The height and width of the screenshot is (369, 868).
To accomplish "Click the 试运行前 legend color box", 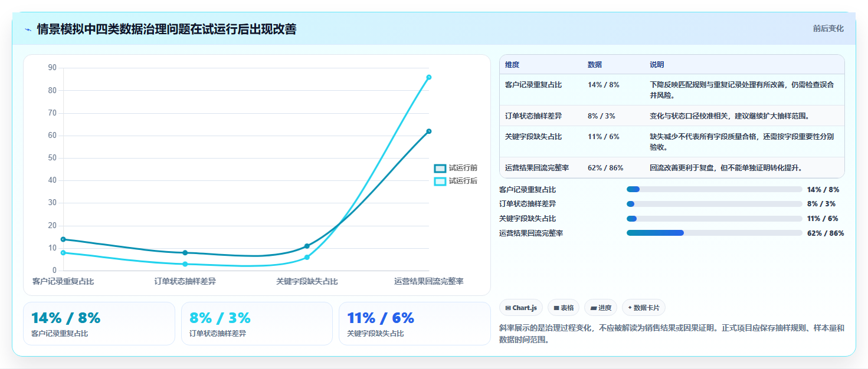I will (x=440, y=169).
